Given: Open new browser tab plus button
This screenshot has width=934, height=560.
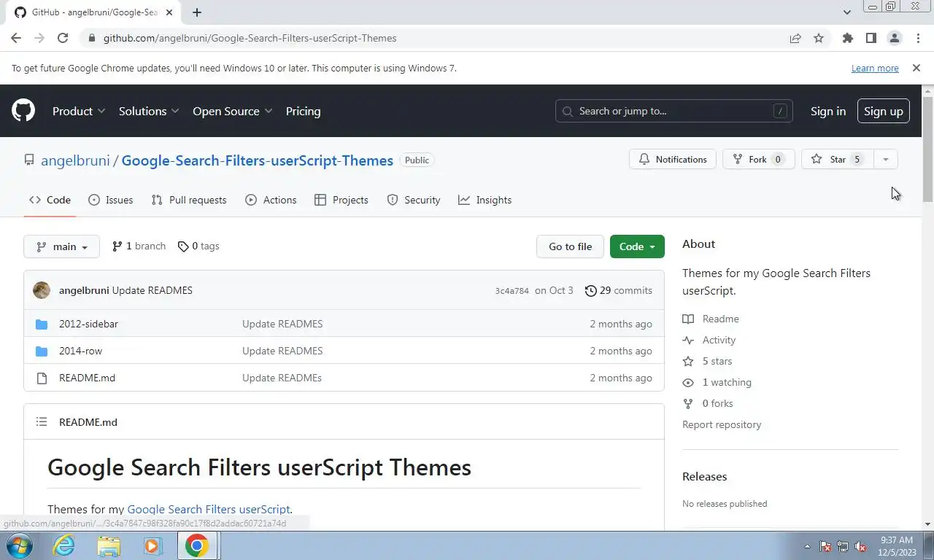Looking at the screenshot, I should [x=197, y=12].
